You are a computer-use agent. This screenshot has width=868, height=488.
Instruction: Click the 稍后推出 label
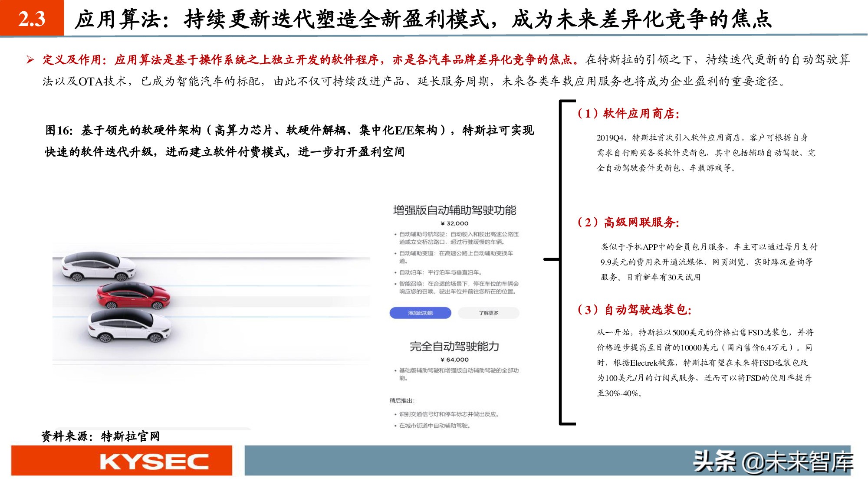402,400
